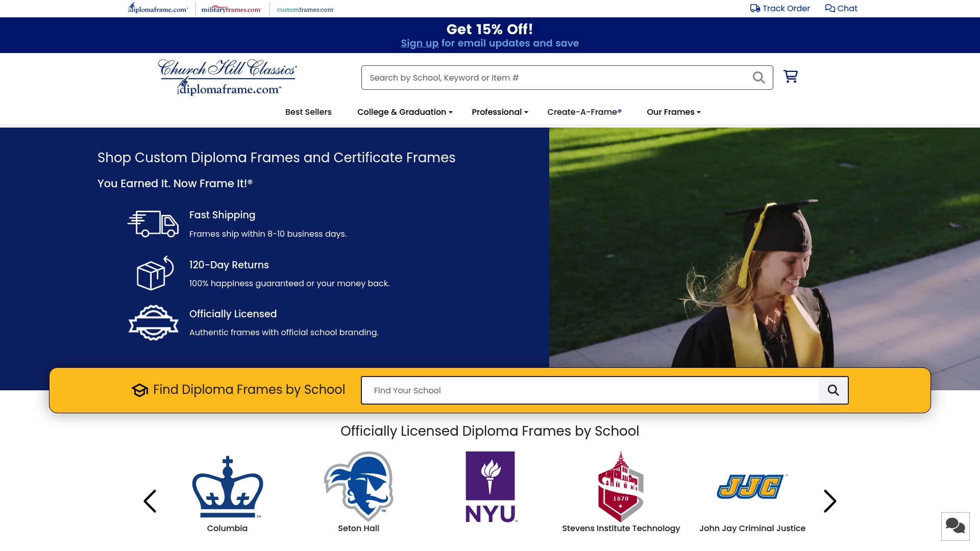Click 'Authentic frames with official school branding.' text
Screen dimensions: 980x551
(284, 332)
